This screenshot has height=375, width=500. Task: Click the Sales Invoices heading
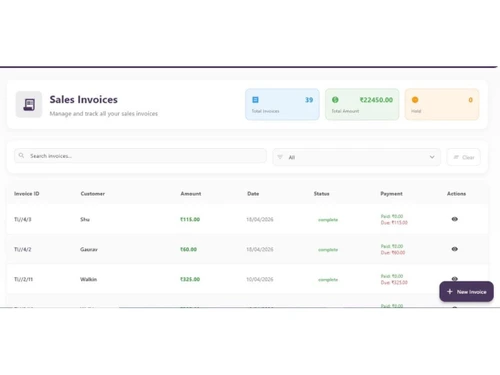click(84, 99)
